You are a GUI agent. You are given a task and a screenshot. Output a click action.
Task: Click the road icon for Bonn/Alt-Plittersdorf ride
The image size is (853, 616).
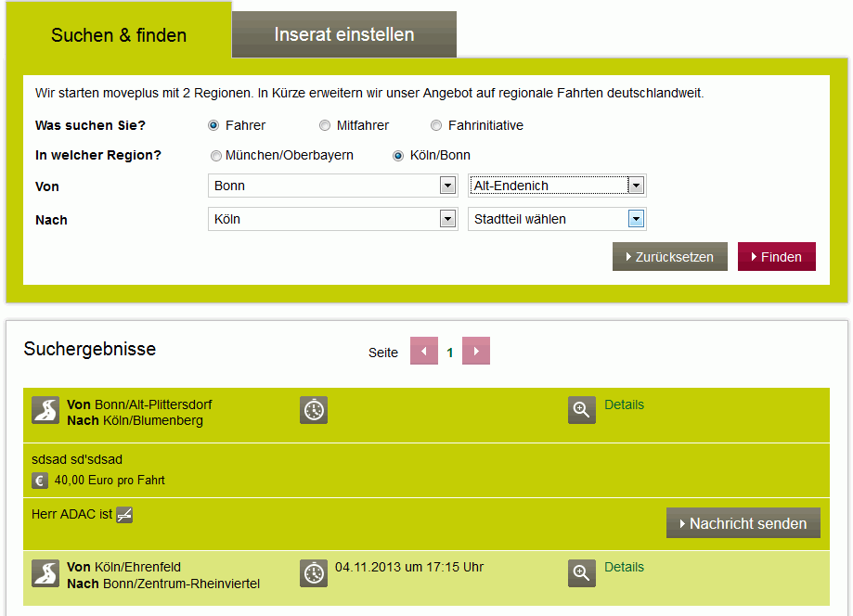pos(45,411)
